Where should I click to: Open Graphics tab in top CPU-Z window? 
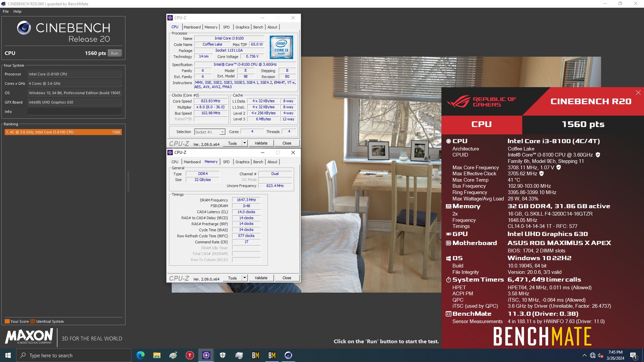[242, 27]
